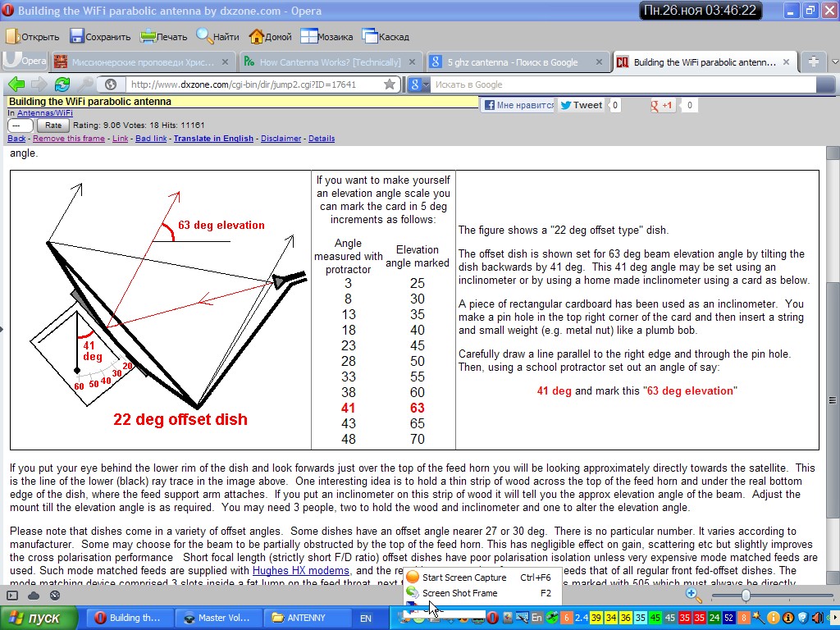Click the Google +1 button
The height and width of the screenshot is (630, 840).
pos(662,105)
